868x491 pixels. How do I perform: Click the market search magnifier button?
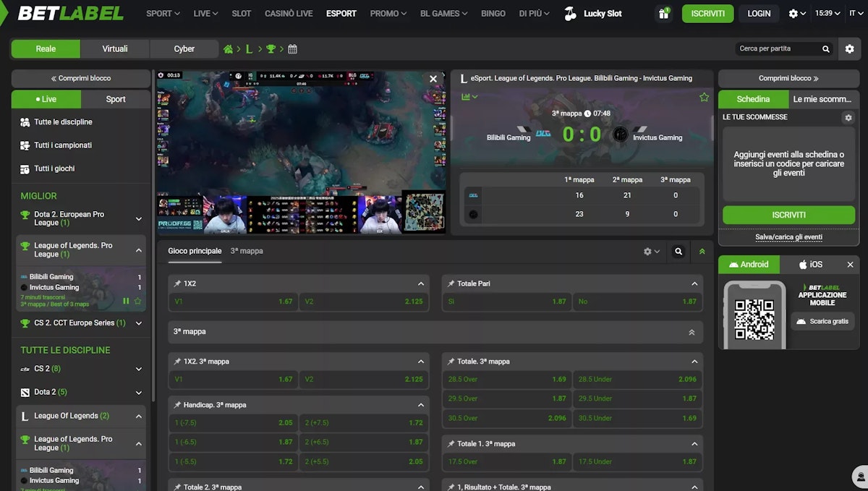[x=678, y=252]
